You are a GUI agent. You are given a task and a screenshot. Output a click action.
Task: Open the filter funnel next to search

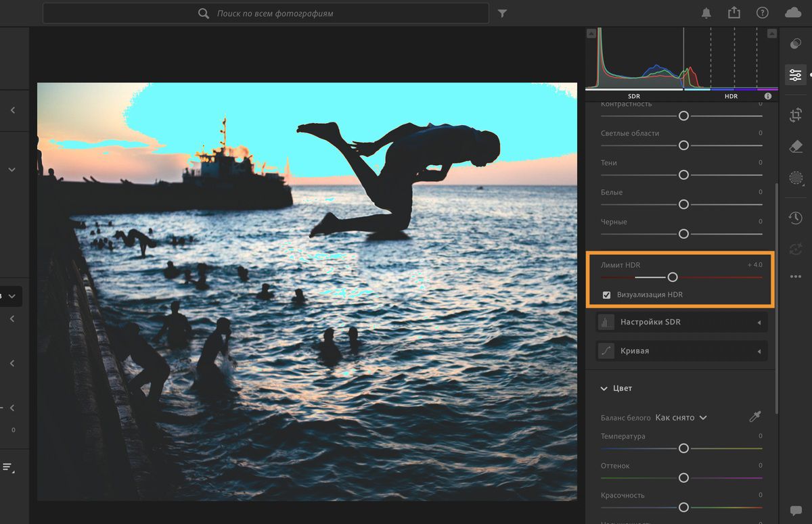pyautogui.click(x=502, y=14)
